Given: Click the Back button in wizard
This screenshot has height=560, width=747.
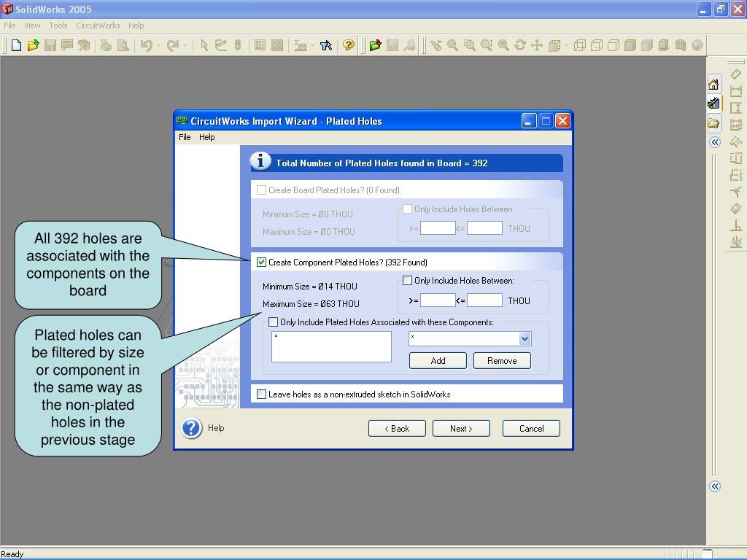Looking at the screenshot, I should tap(397, 428).
